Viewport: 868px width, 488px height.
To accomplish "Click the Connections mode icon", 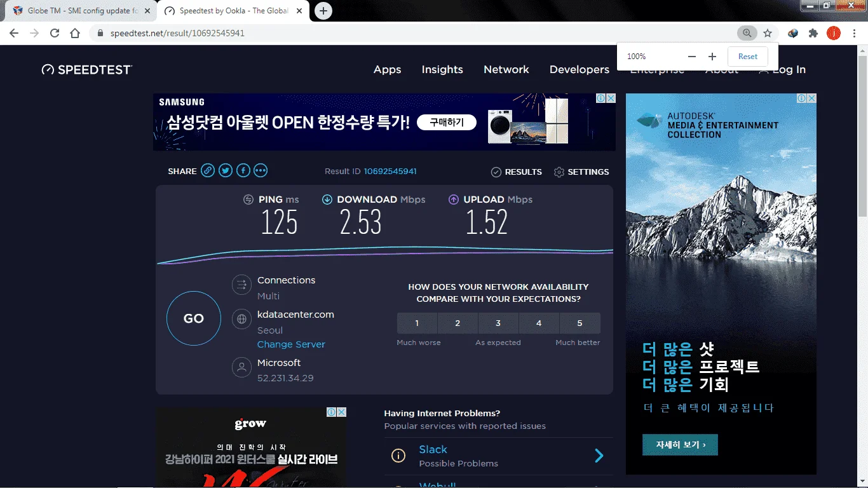I will [241, 285].
